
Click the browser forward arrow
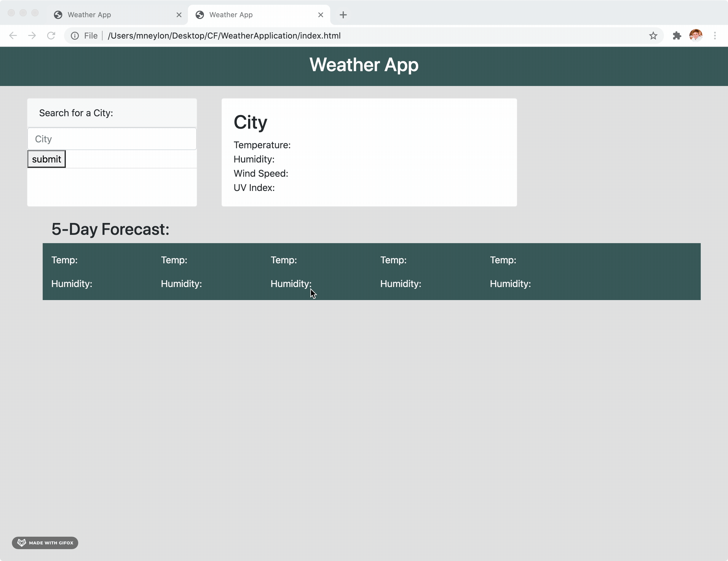[32, 36]
